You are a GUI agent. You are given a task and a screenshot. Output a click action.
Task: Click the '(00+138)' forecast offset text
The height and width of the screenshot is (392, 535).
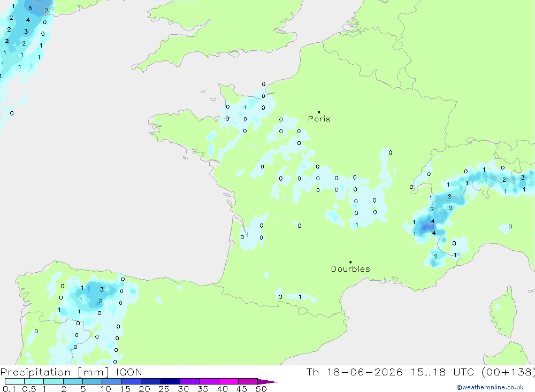pos(508,372)
